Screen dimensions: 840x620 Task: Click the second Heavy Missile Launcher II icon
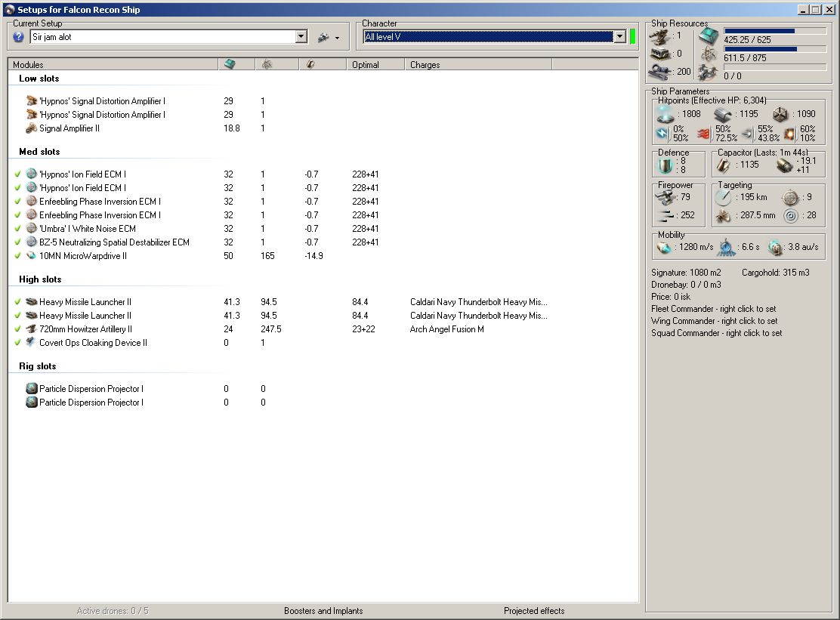(x=32, y=316)
